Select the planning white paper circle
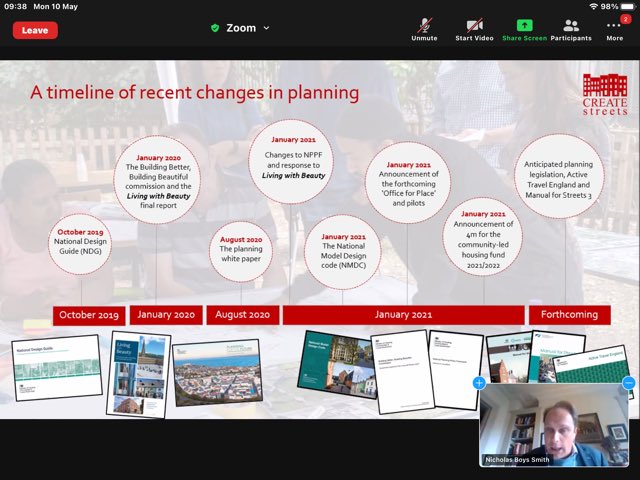This screenshot has height=480, width=640. [x=241, y=251]
